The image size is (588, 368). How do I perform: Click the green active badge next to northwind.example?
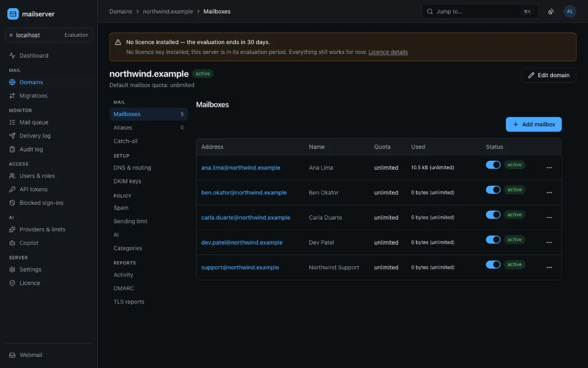[203, 74]
